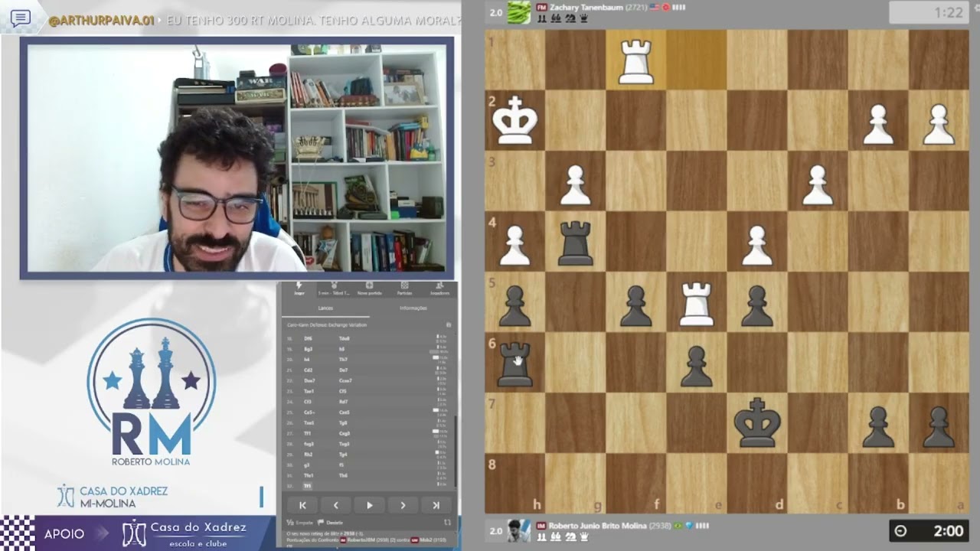Open the opening explorer book icon
This screenshot has height=551, width=980.
coord(449,324)
